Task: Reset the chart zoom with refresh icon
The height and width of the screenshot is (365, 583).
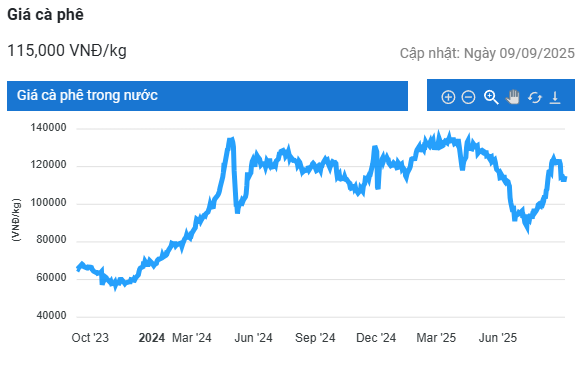Action: click(535, 98)
